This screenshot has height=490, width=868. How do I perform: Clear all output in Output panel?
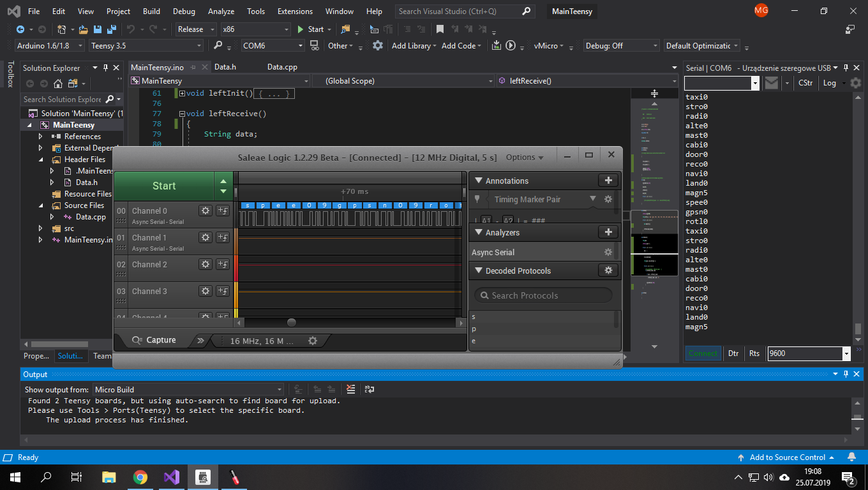350,389
